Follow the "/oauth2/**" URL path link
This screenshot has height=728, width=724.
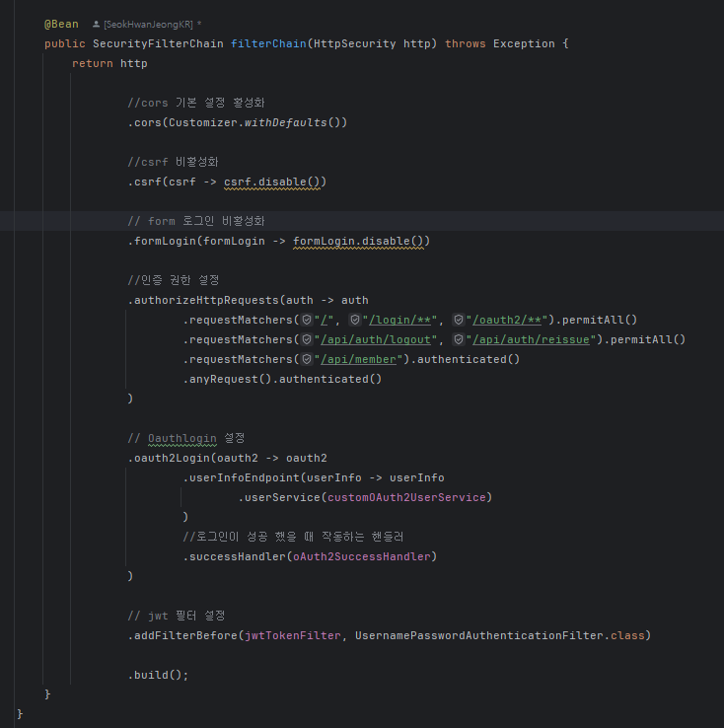click(507, 320)
